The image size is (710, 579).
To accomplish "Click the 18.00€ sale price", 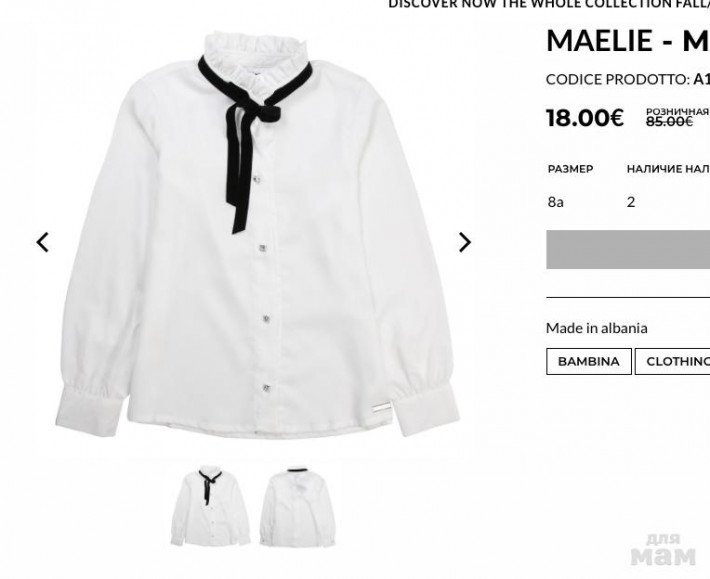I will pyautogui.click(x=585, y=118).
